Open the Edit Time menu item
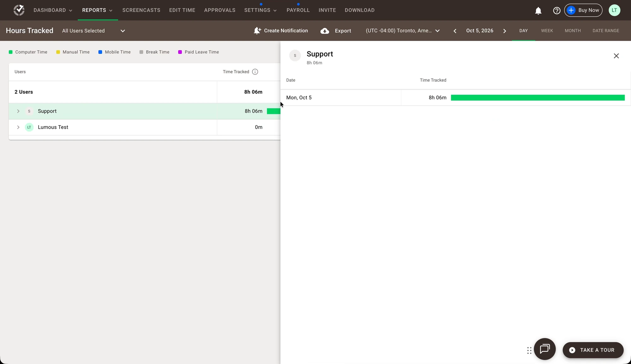The image size is (631, 364). [x=182, y=10]
